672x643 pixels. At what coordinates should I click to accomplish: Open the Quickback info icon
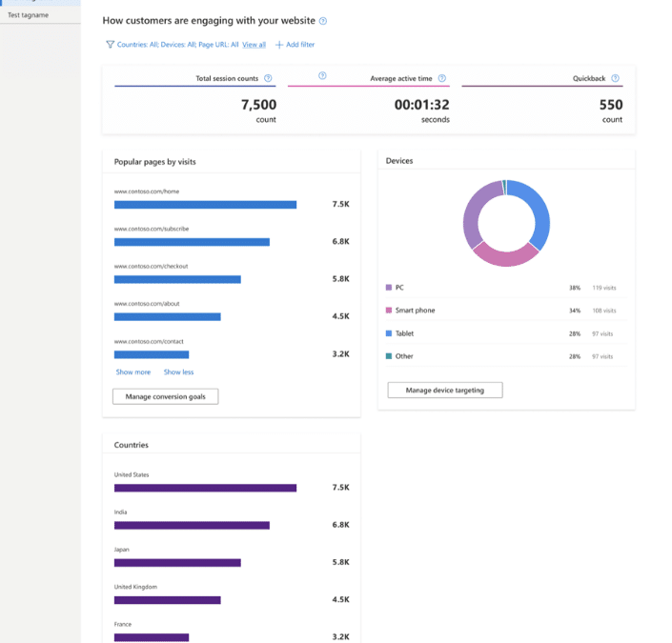point(615,78)
